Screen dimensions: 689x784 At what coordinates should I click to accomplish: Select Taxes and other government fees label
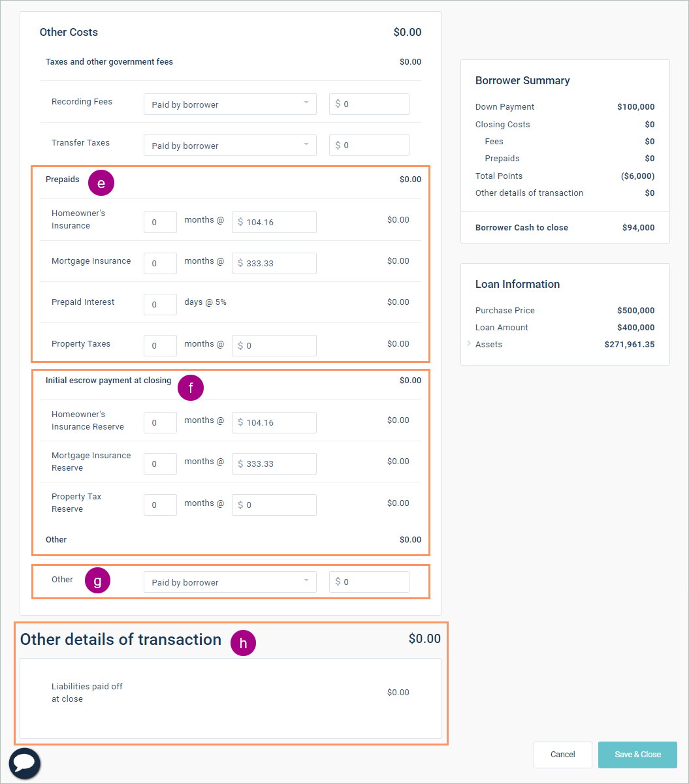[x=109, y=62]
